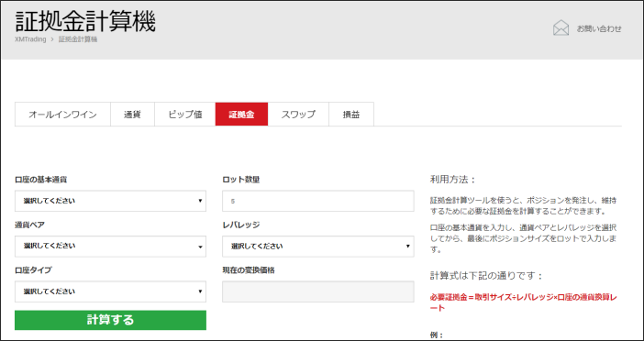This screenshot has width=644, height=341.
Task: Open the 通貨ペア dropdown
Action: (x=110, y=247)
